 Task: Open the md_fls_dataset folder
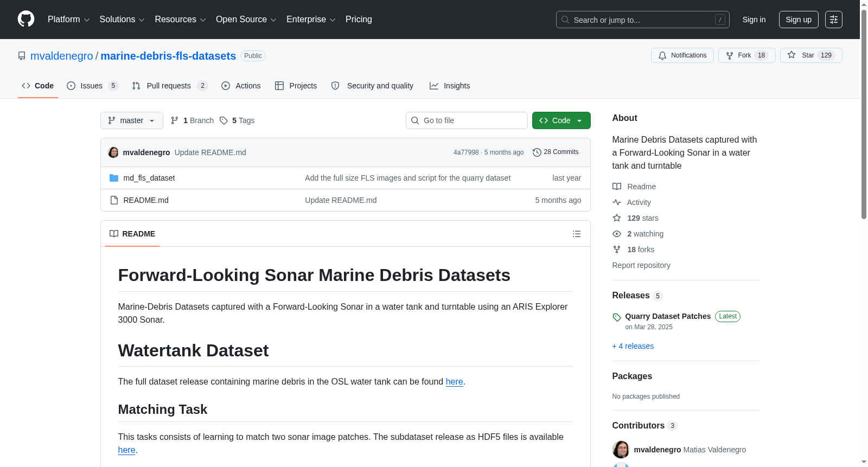tap(149, 178)
